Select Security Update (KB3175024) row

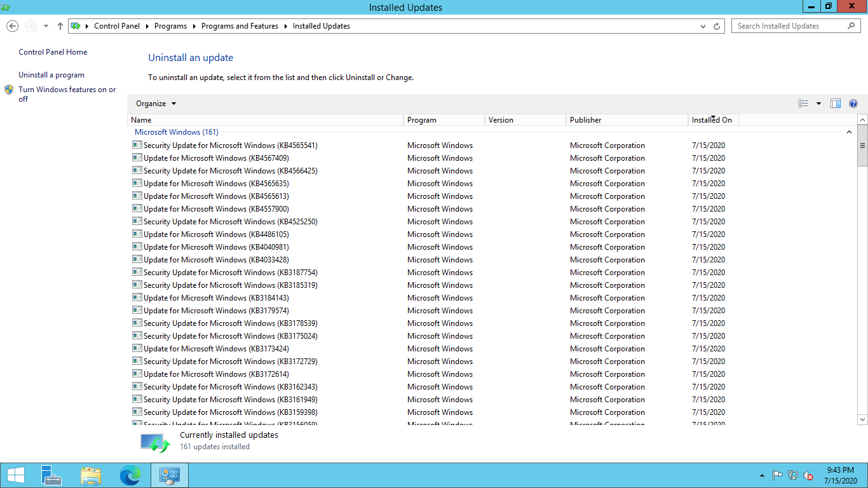(x=433, y=336)
